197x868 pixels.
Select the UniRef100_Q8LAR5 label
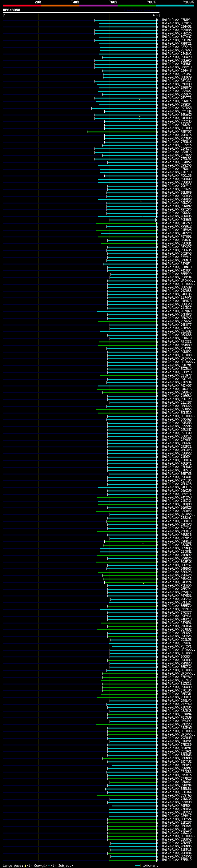point(177,61)
